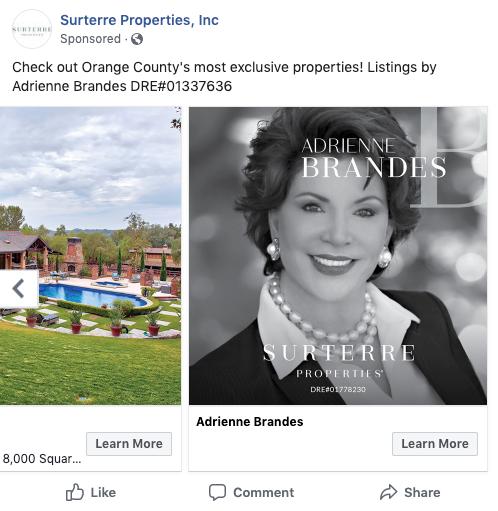
Task: Open the pool property photo card
Action: point(90,256)
